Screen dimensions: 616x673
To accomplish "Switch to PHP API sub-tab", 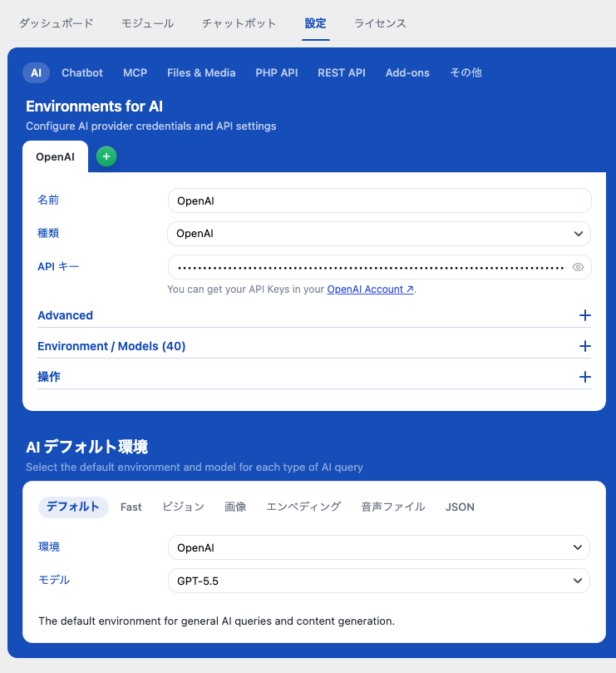I will click(277, 73).
